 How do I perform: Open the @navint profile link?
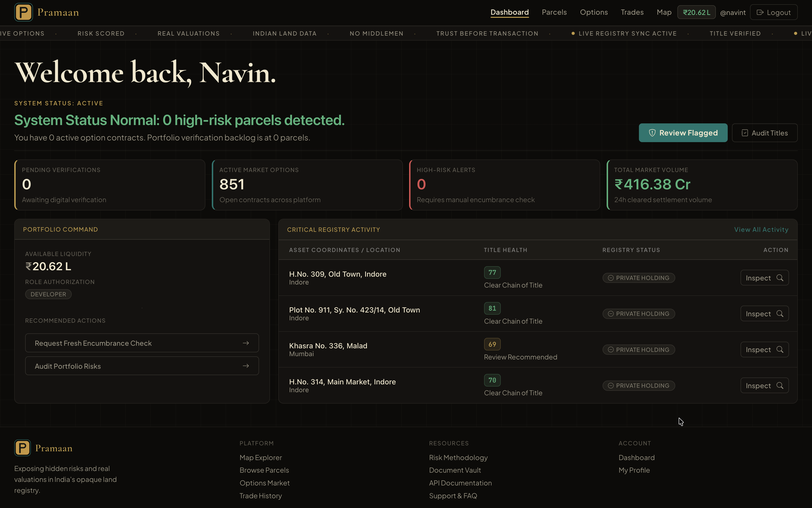(733, 13)
